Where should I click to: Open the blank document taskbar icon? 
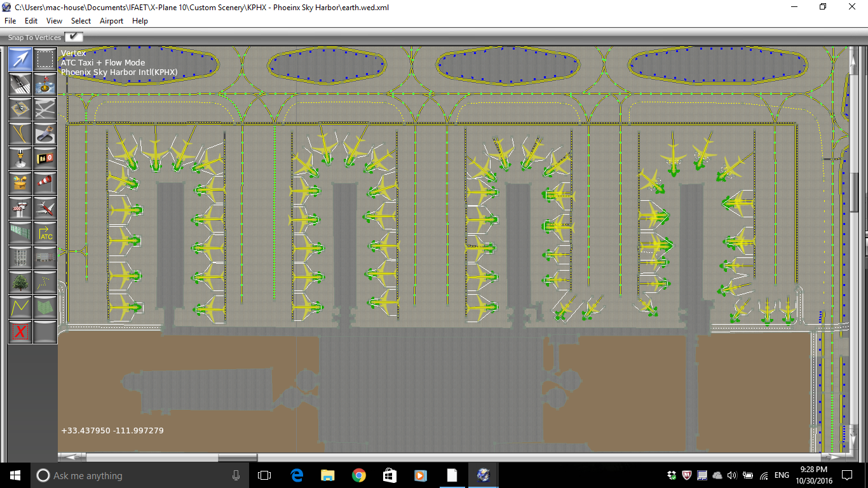pyautogui.click(x=452, y=475)
